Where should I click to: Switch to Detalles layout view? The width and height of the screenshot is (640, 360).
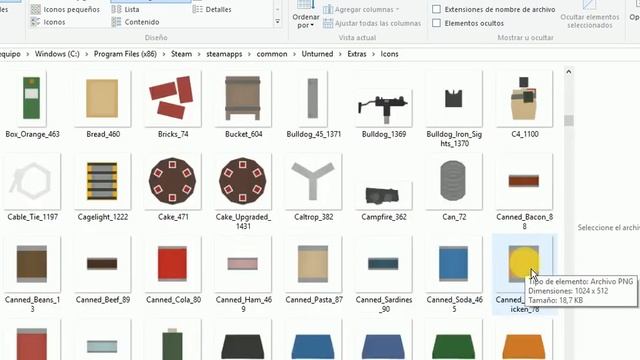[212, 9]
